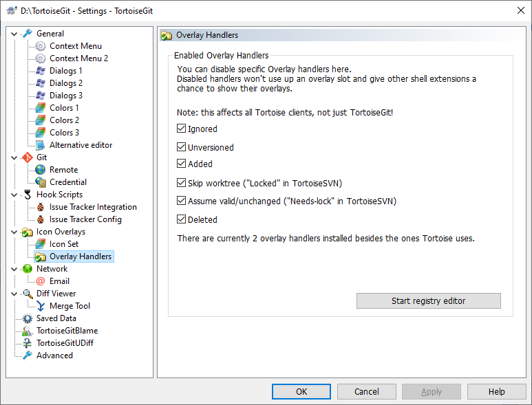Toggle the Unversioned checkbox
Image resolution: width=532 pixels, height=405 pixels.
[182, 147]
